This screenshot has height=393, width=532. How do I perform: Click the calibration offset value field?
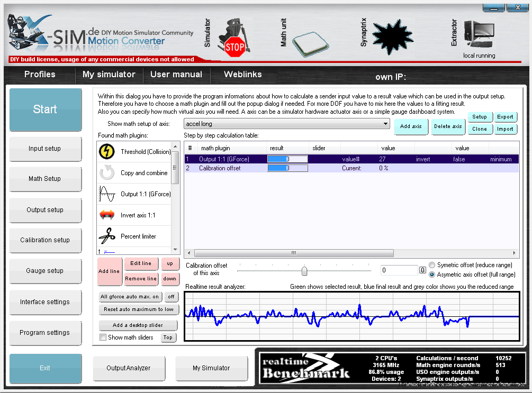click(x=399, y=270)
